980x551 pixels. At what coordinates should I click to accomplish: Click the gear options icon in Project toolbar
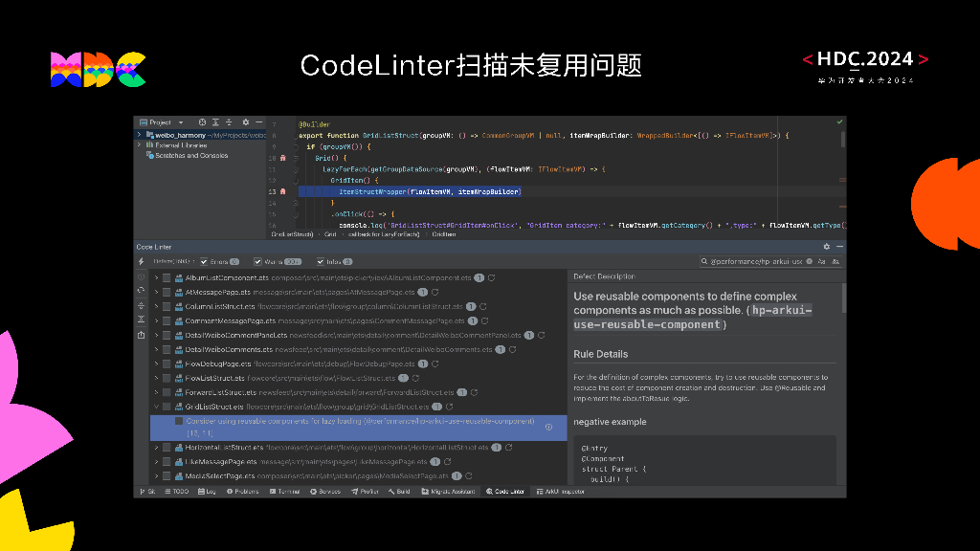[x=245, y=121]
